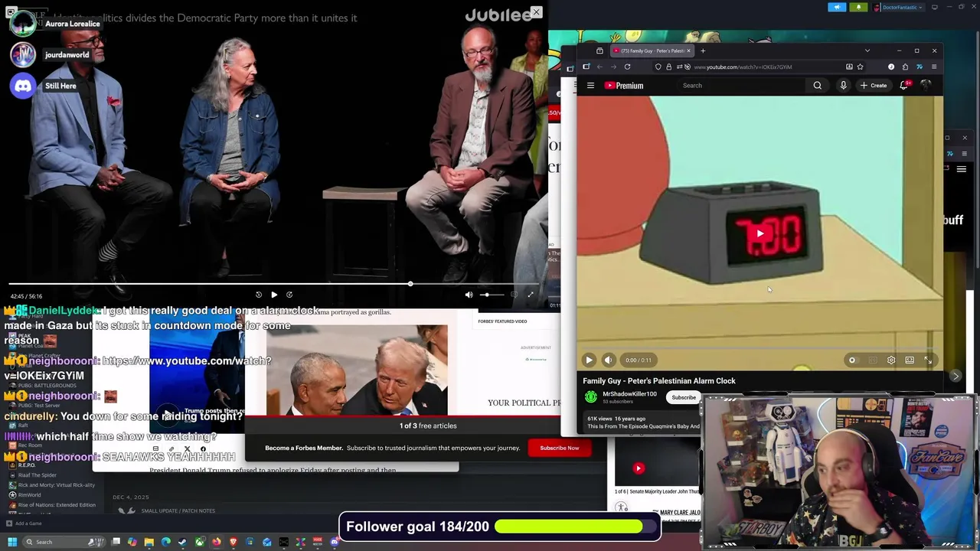Click the skip-forward icon in the Jubilee player
This screenshot has width=980, height=551.
point(289,295)
